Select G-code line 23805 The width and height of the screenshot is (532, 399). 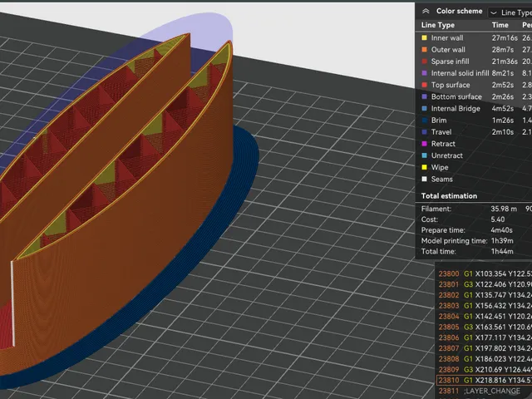pyautogui.click(x=484, y=327)
